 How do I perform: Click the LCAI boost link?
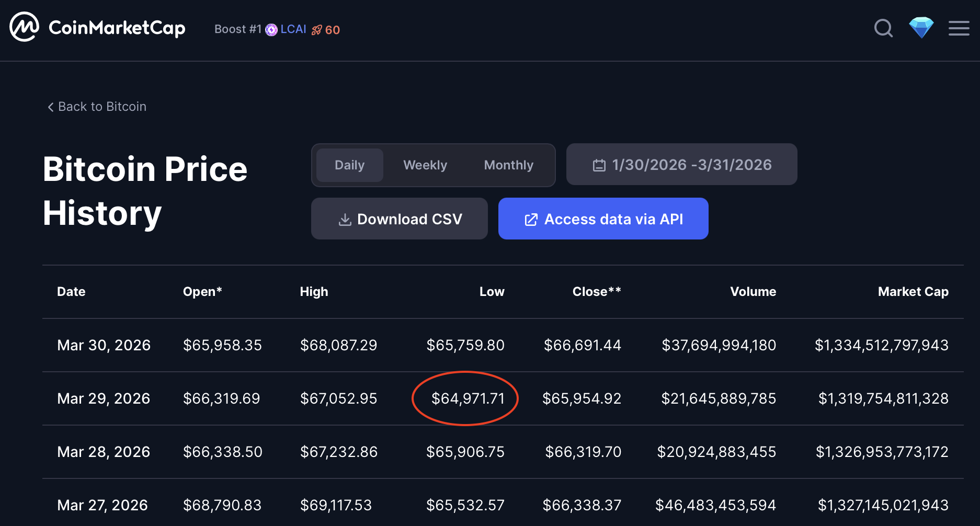(293, 29)
